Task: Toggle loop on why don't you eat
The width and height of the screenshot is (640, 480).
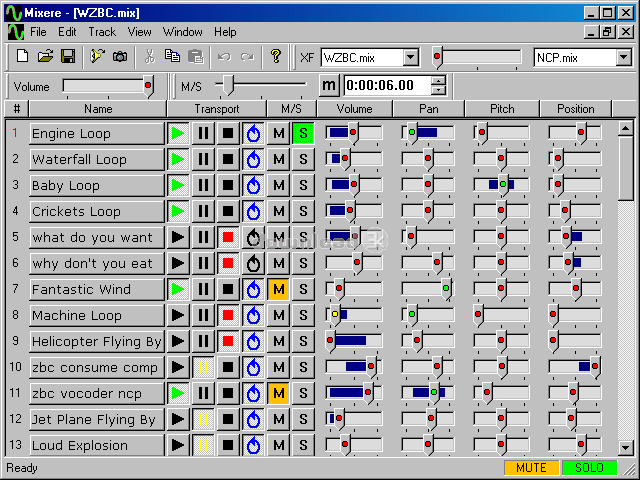Action: click(253, 263)
